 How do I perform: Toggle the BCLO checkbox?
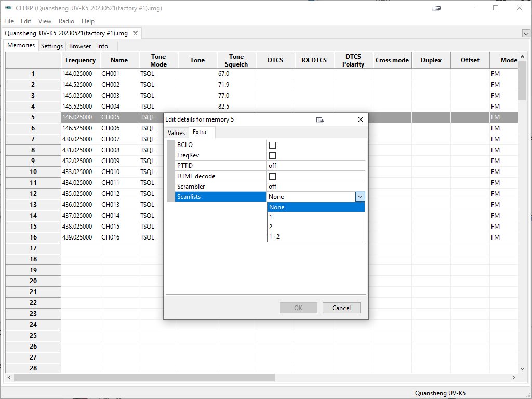(272, 145)
